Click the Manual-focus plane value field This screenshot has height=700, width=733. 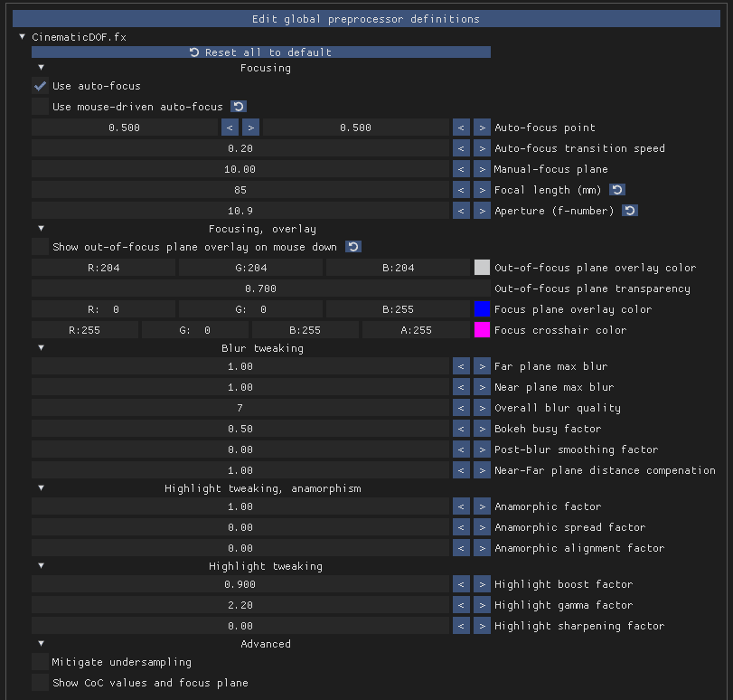[240, 169]
